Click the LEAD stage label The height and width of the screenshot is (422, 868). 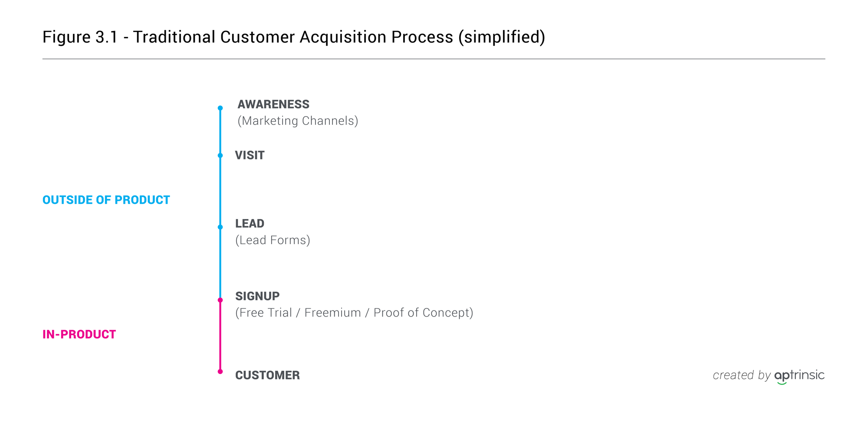250,223
